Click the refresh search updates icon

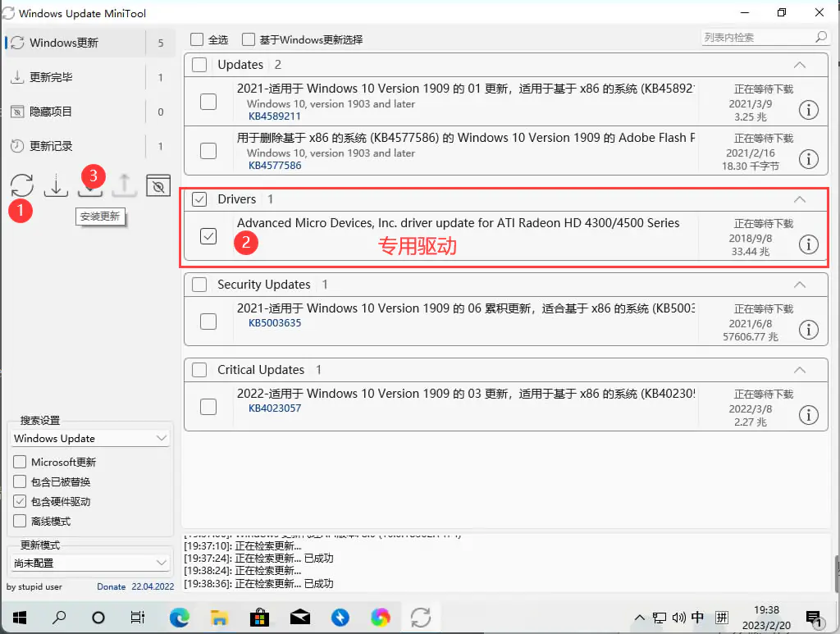point(22,185)
